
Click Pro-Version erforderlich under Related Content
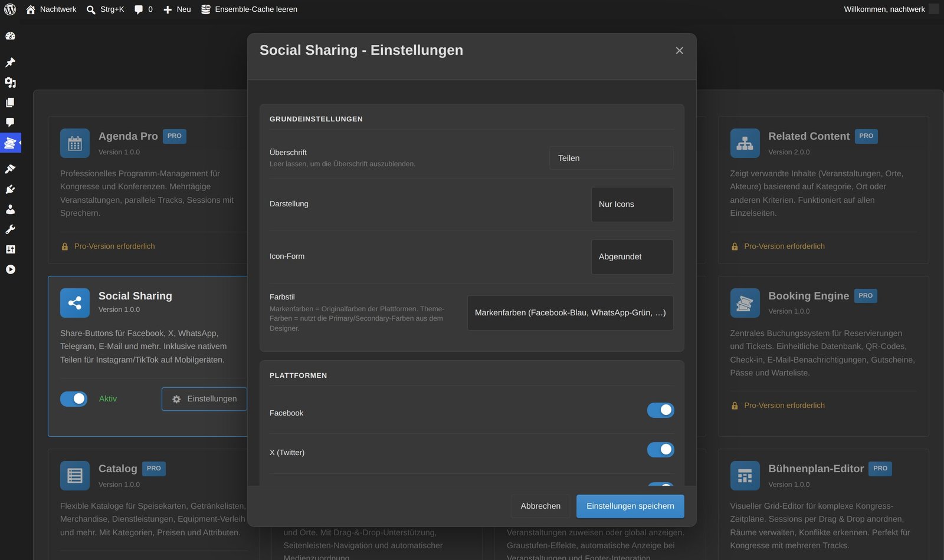click(x=784, y=246)
